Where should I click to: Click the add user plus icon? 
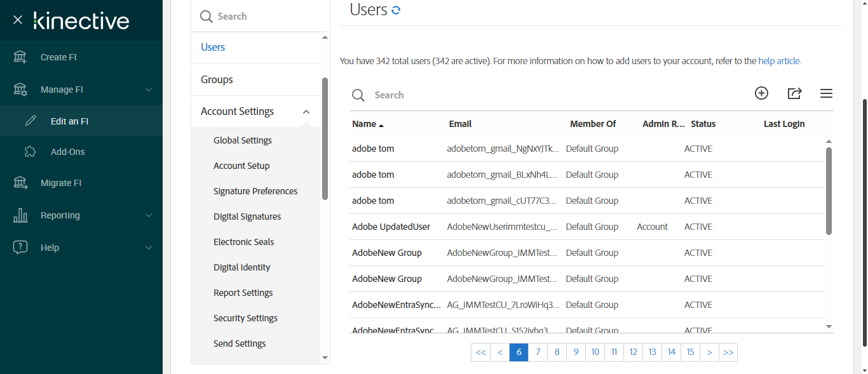(x=761, y=93)
